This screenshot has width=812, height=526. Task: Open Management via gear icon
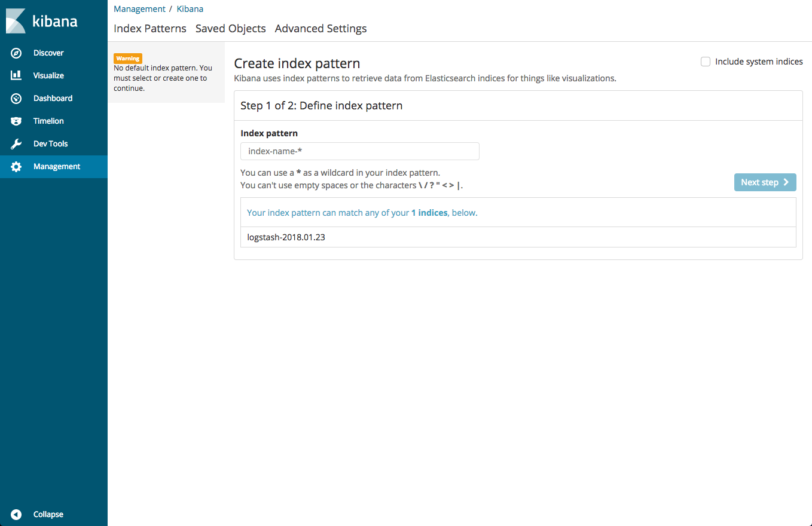coord(17,167)
